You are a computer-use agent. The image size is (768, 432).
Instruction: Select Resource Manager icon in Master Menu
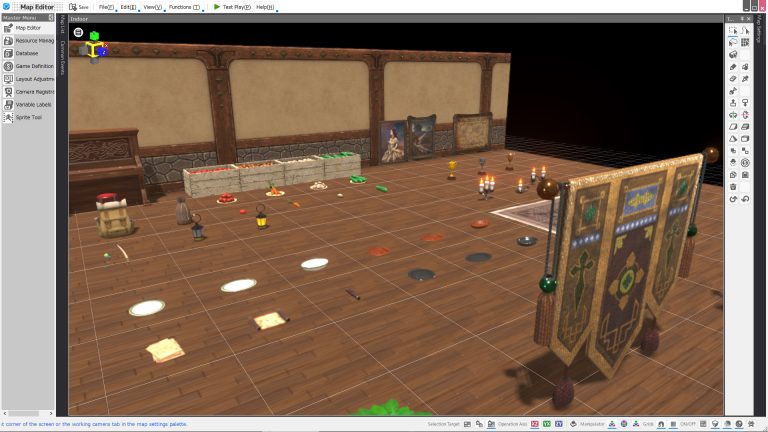click(8, 40)
